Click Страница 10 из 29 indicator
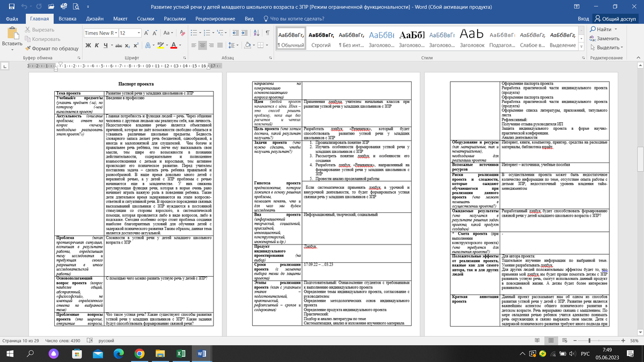This screenshot has height=362, width=644. 21,341
